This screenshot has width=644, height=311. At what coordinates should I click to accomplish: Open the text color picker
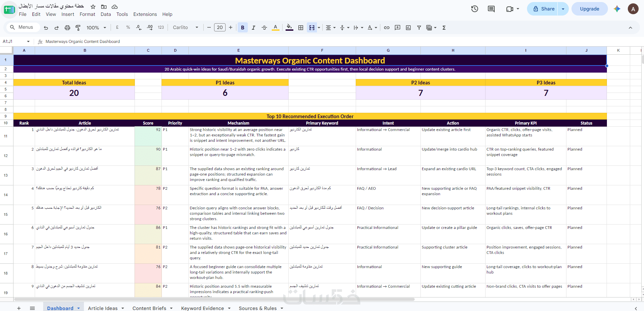coord(275,28)
